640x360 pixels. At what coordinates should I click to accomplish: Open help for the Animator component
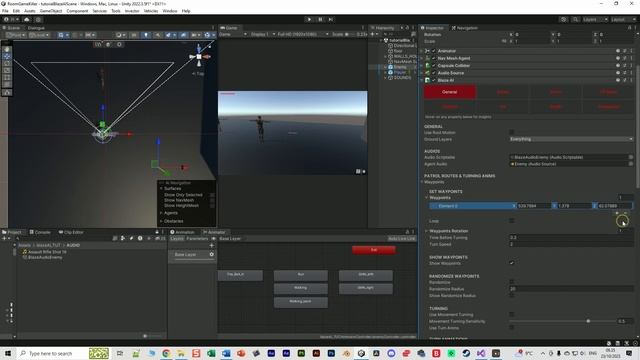(x=618, y=51)
